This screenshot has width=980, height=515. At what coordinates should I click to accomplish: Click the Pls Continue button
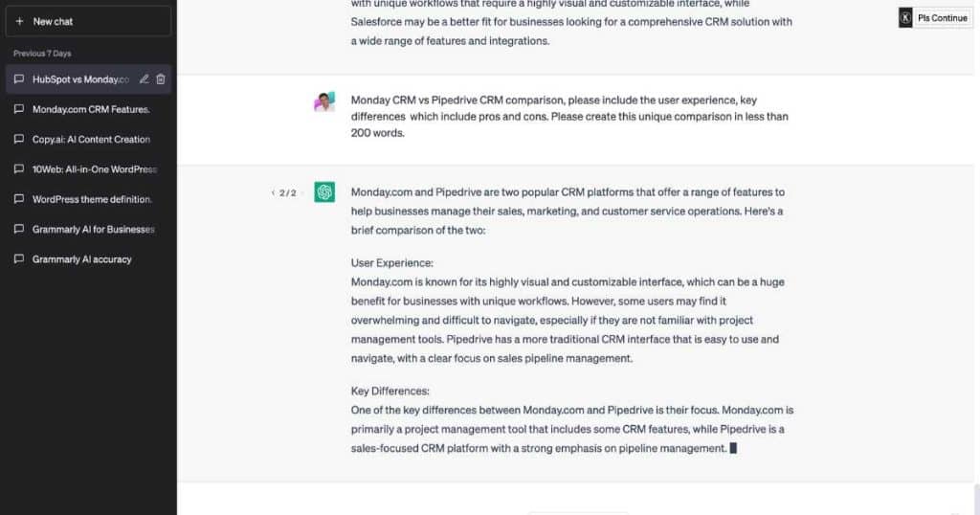(942, 18)
